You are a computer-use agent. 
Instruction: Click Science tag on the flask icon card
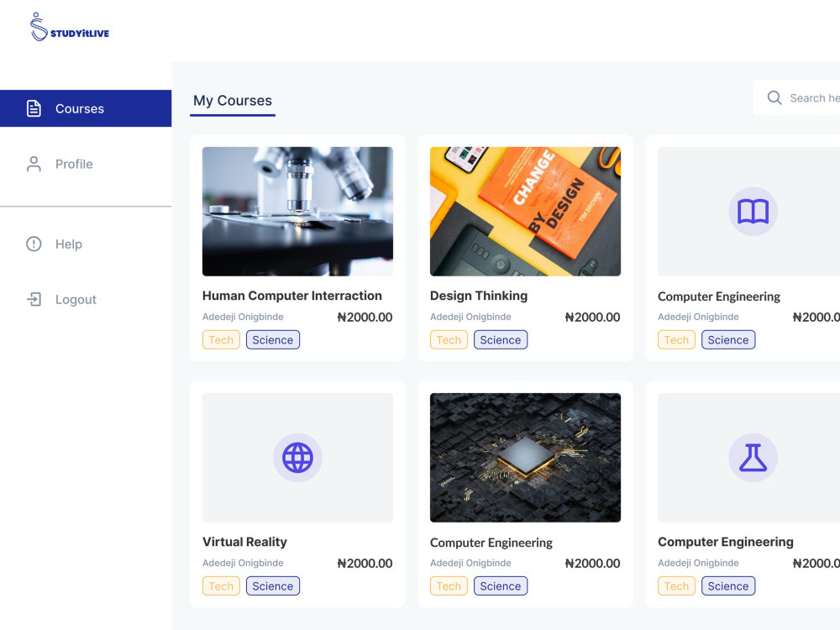(x=728, y=585)
